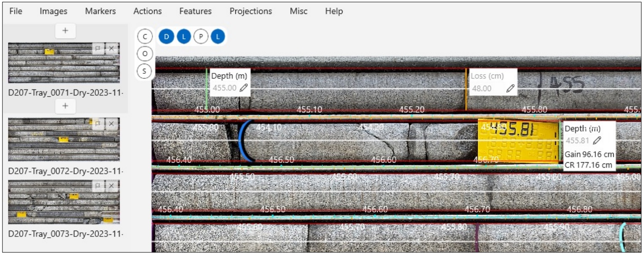Click the plus button above Tray_0071
Image resolution: width=644 pixels, height=255 pixels.
click(x=65, y=30)
